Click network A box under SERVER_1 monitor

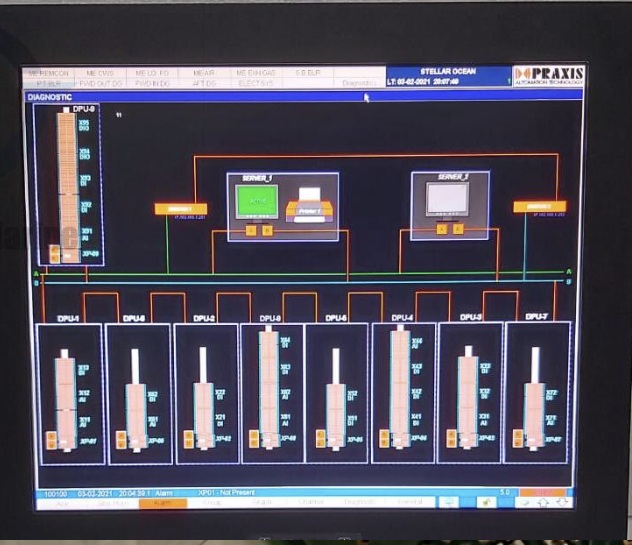click(x=251, y=231)
